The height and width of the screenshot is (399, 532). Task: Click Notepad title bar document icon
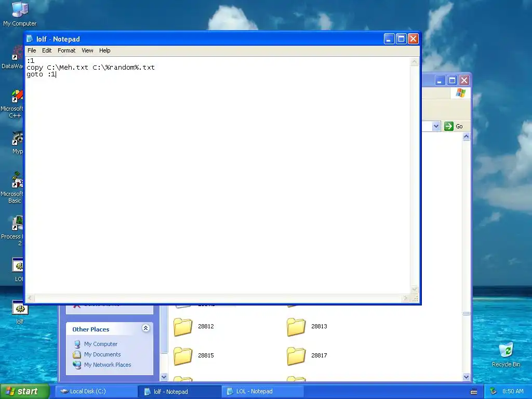[30, 38]
